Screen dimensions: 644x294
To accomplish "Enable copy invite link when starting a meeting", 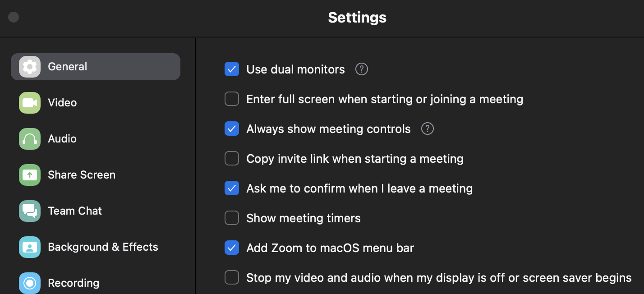I will click(231, 158).
